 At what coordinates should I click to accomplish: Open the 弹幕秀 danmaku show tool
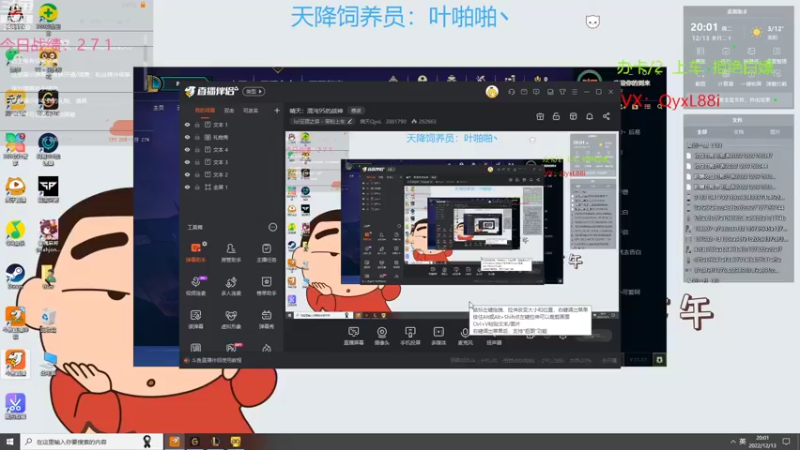[266, 319]
